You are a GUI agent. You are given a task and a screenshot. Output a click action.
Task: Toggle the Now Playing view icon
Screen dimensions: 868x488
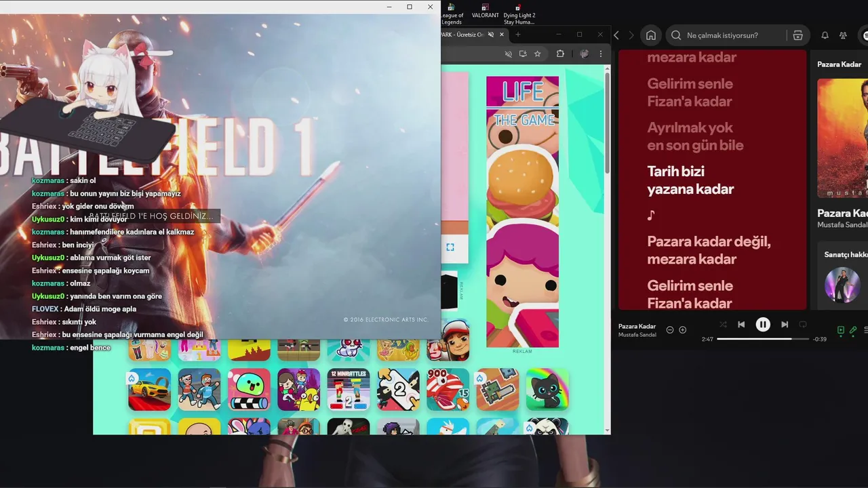click(x=841, y=330)
